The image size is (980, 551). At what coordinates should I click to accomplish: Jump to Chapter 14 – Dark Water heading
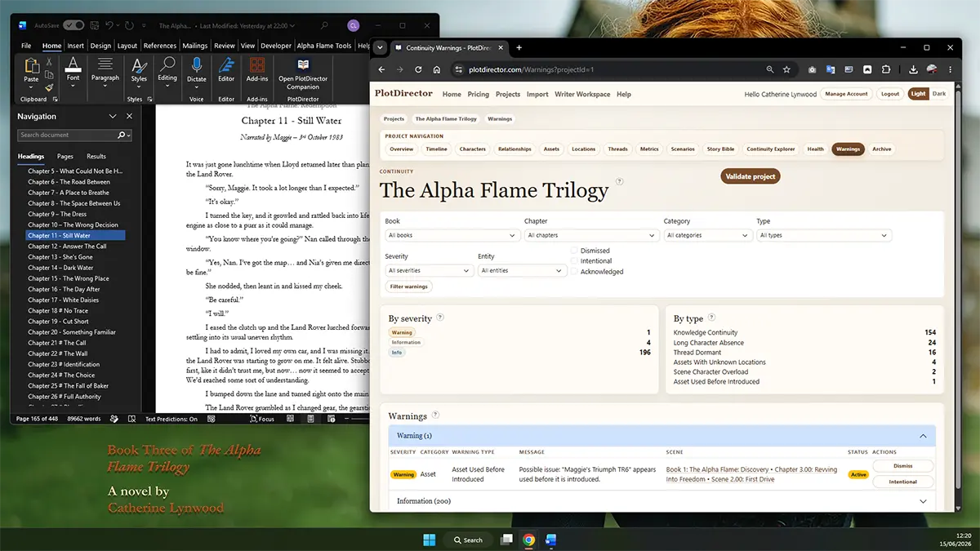click(x=60, y=268)
